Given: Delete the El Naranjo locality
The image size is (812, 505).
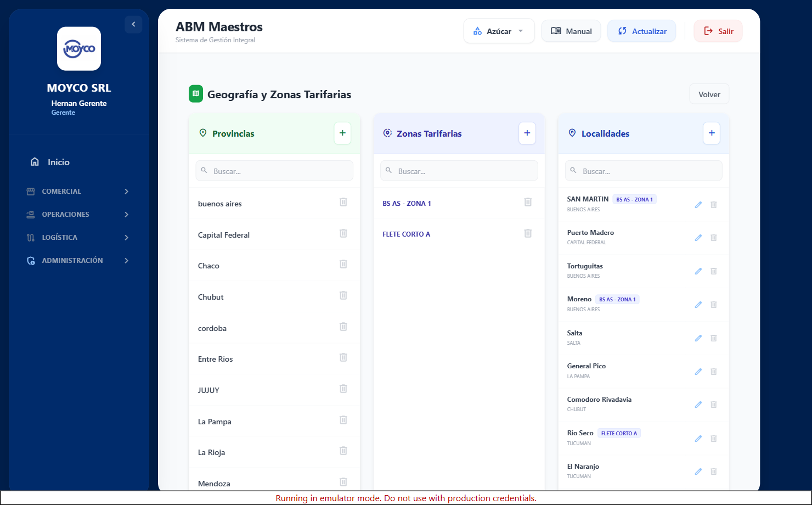Looking at the screenshot, I should pos(714,472).
